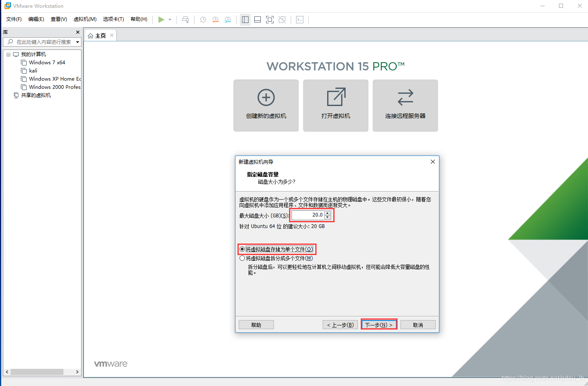The image size is (588, 386).
Task: Click the console view terminal icon
Action: pyautogui.click(x=300, y=20)
